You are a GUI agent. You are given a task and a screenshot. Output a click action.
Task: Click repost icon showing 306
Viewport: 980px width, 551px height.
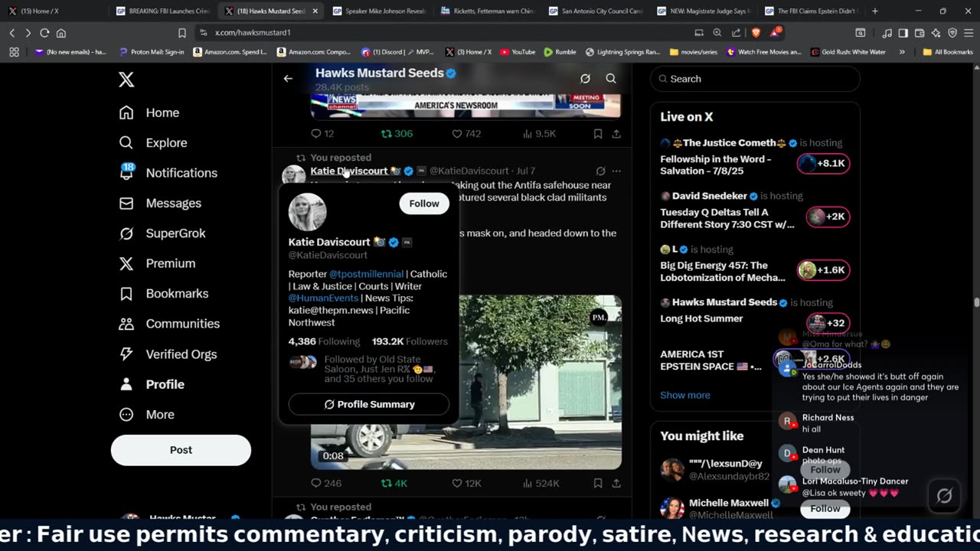(x=397, y=133)
